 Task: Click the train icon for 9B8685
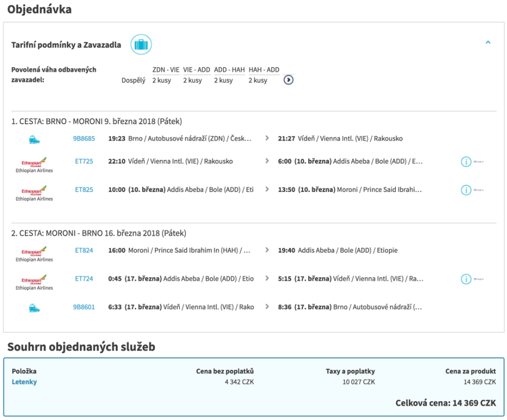(x=35, y=139)
